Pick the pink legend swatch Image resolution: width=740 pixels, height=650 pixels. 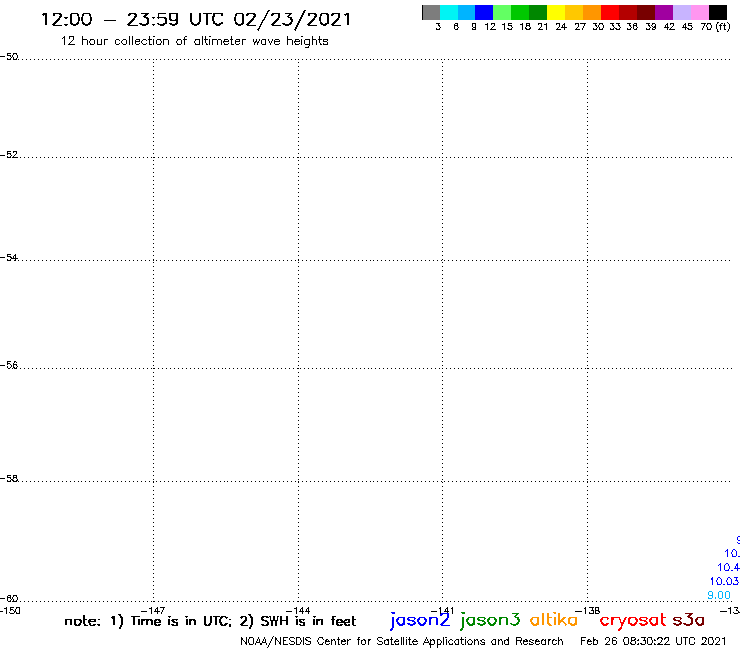coord(700,12)
